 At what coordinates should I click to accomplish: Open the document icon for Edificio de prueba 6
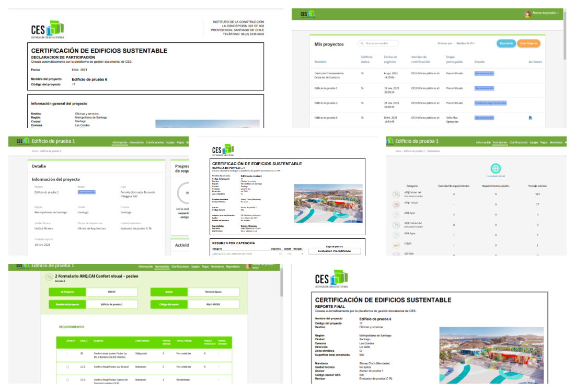click(531, 118)
